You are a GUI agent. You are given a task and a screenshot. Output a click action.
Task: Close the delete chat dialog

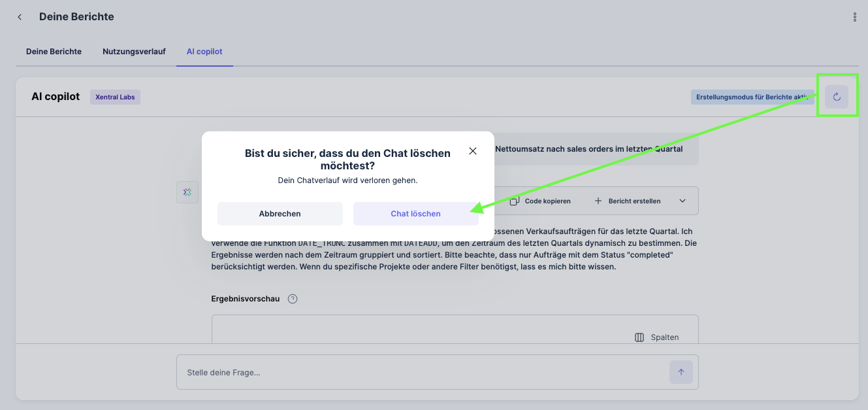point(473,151)
